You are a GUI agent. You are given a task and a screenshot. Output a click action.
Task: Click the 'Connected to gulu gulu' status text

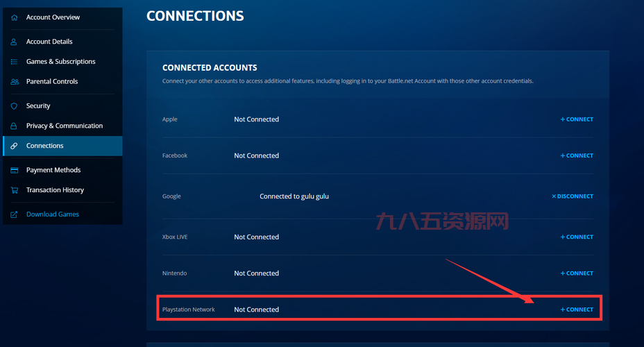pyautogui.click(x=294, y=196)
